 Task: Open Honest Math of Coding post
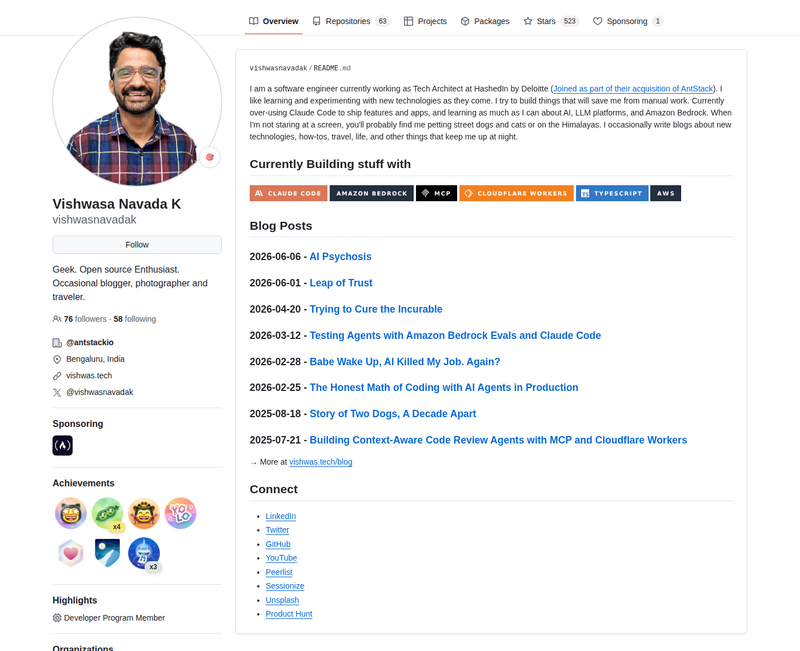444,387
